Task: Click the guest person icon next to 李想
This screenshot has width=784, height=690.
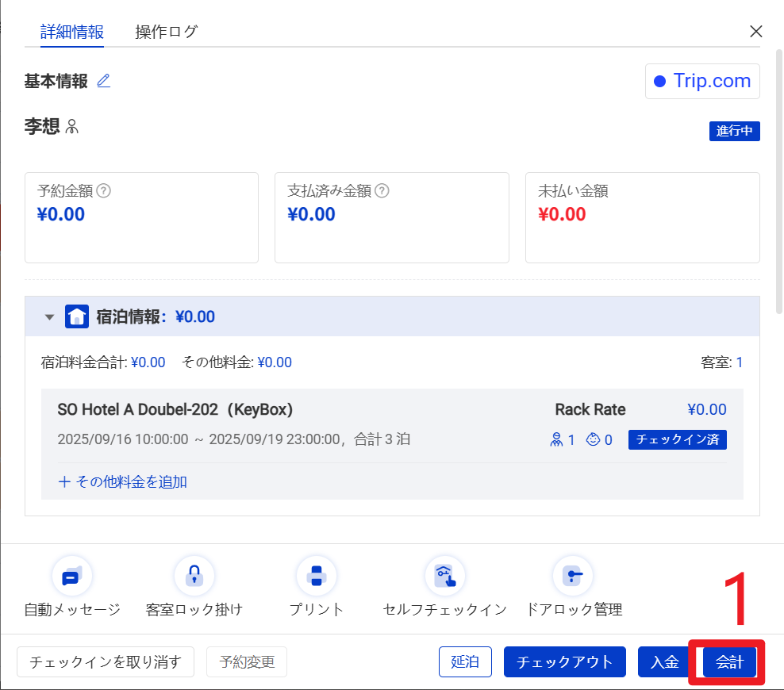Action: coord(72,126)
